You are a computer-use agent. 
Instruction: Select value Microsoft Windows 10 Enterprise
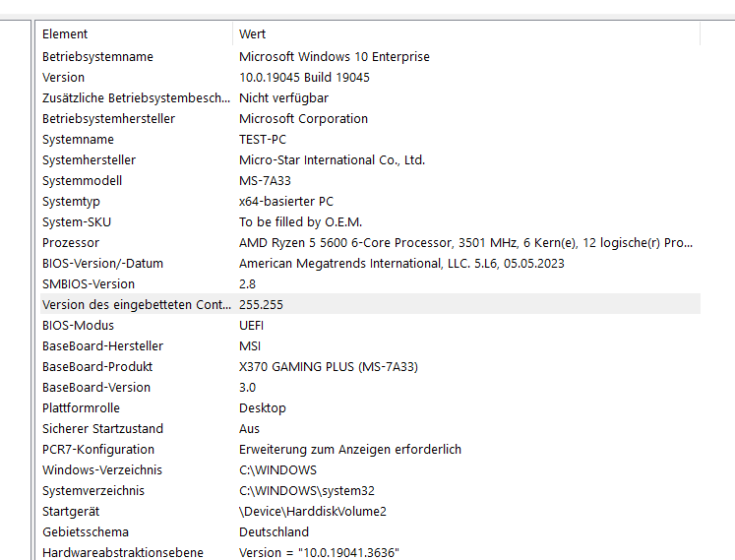click(335, 57)
